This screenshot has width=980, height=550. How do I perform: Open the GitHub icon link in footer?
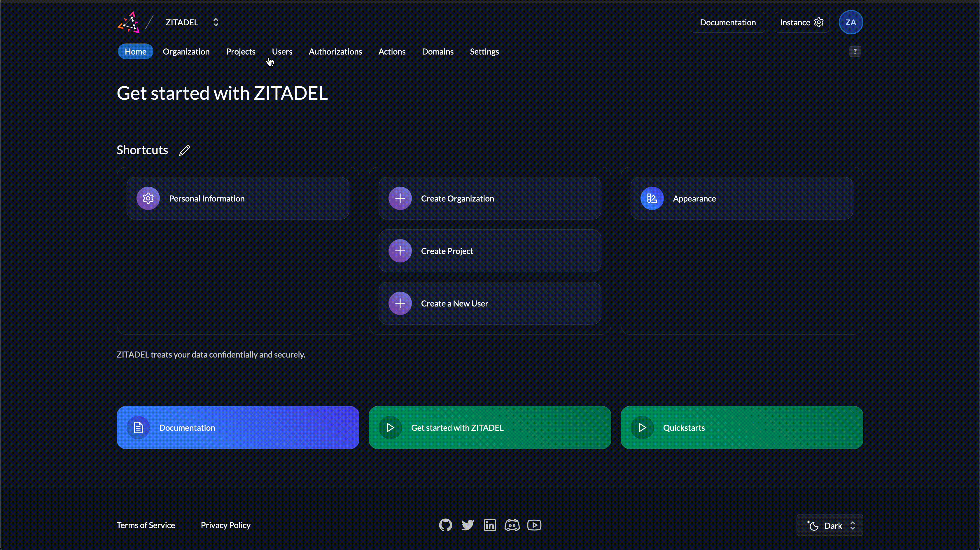445,525
